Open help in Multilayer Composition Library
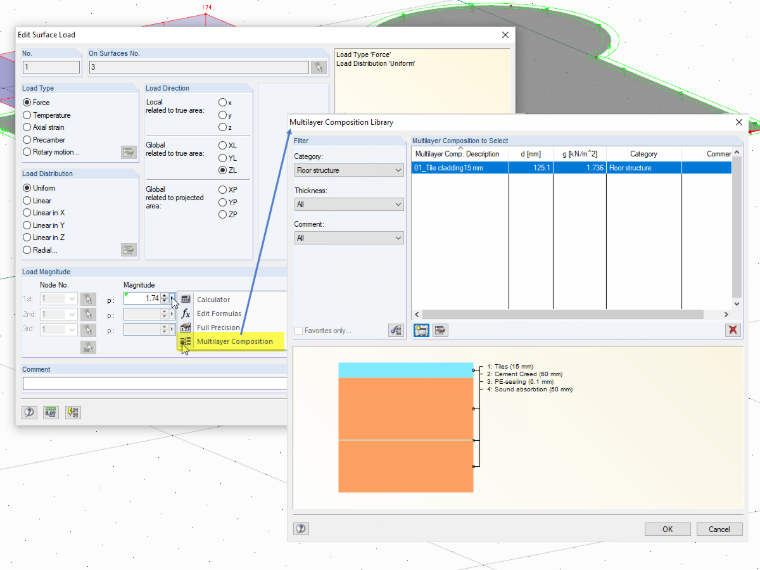Image resolution: width=760 pixels, height=570 pixels. (x=301, y=528)
